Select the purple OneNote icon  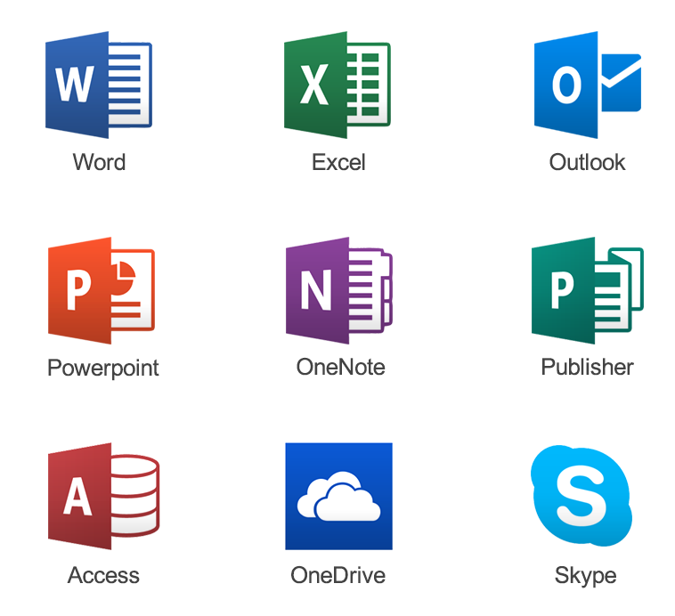pyautogui.click(x=338, y=290)
